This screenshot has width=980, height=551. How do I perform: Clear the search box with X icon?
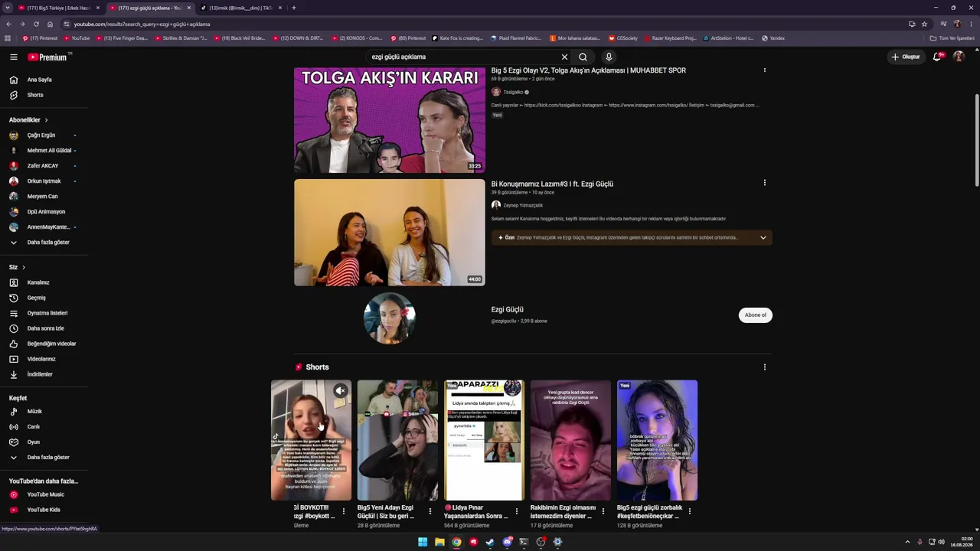point(564,57)
